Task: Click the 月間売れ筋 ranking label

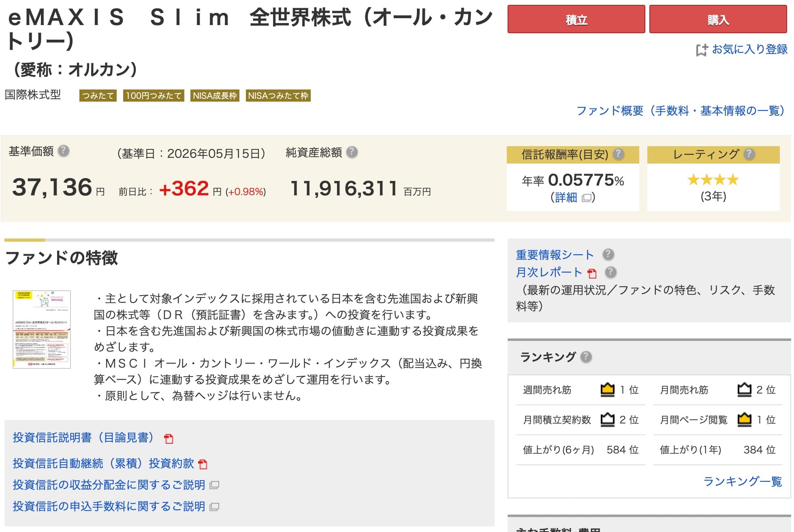Action: click(684, 390)
